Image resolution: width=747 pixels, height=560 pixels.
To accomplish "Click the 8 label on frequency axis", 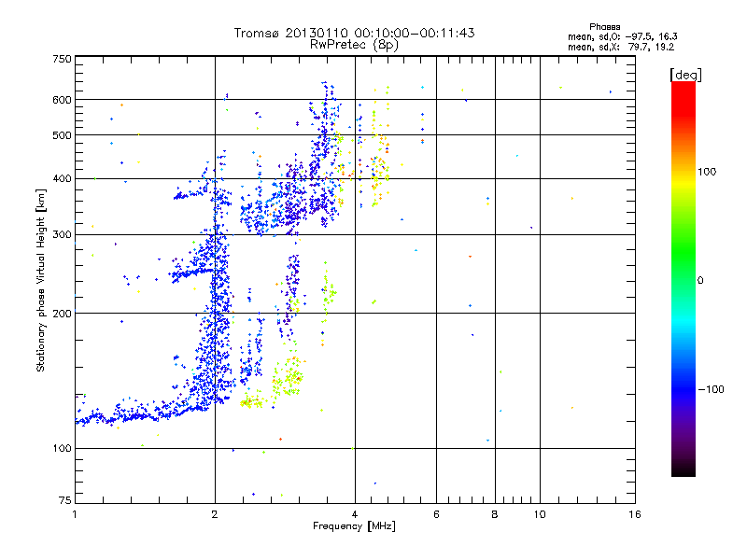I will 495,514.
